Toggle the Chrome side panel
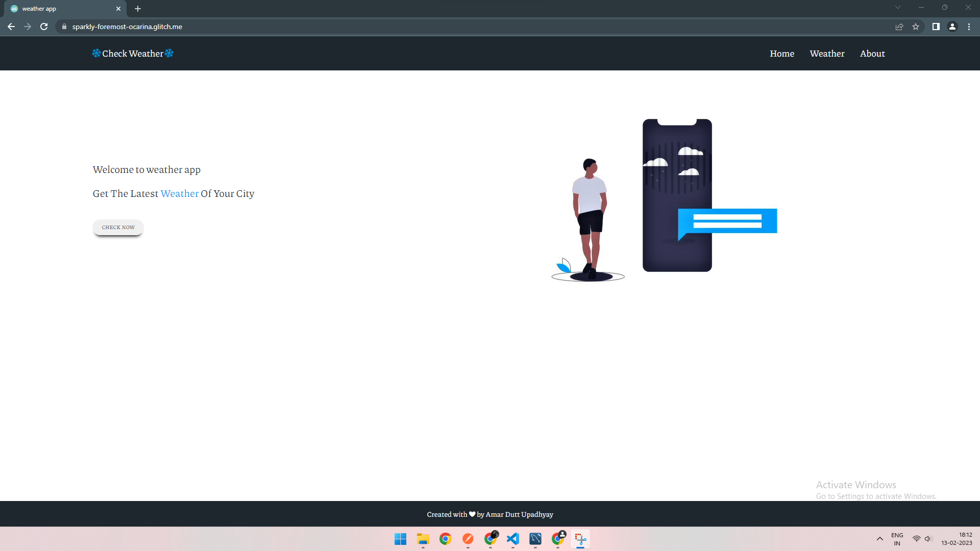The width and height of the screenshot is (980, 551). (936, 27)
